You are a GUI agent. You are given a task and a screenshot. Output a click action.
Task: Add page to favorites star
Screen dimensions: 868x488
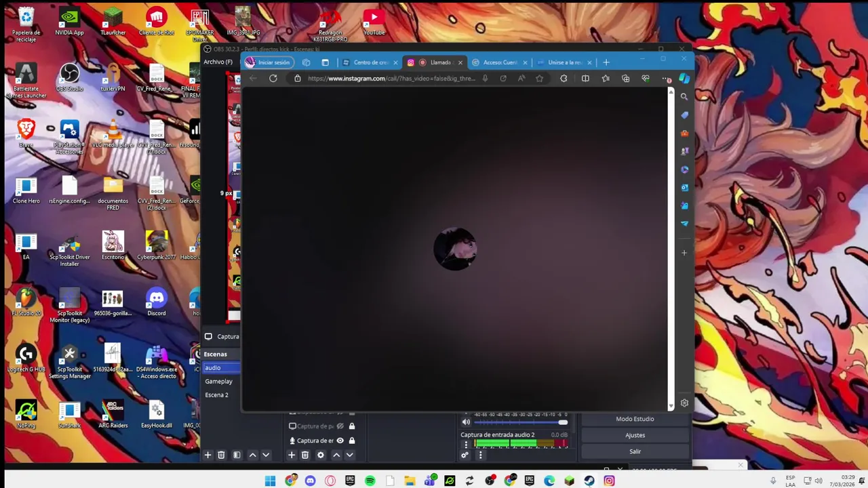click(x=539, y=79)
